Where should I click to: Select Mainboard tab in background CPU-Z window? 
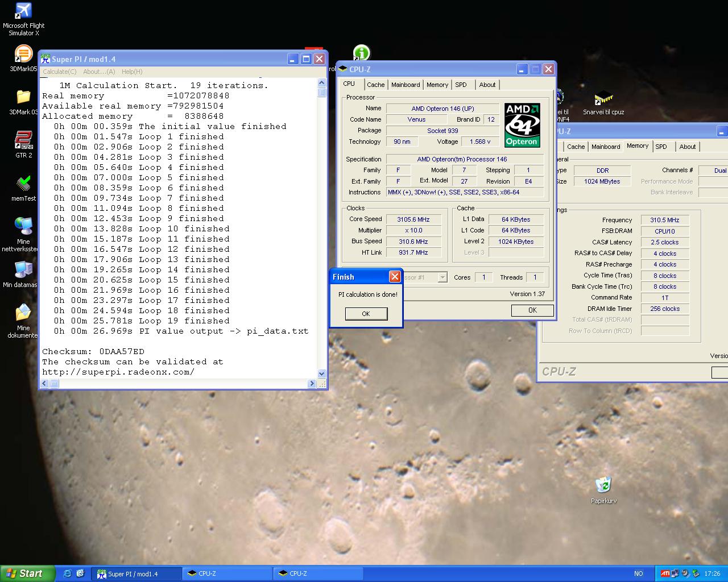click(x=606, y=147)
